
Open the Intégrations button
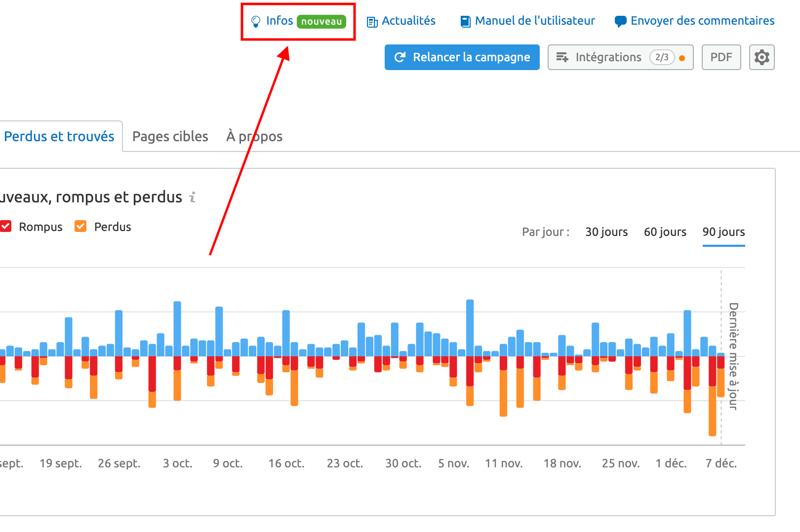coord(620,57)
